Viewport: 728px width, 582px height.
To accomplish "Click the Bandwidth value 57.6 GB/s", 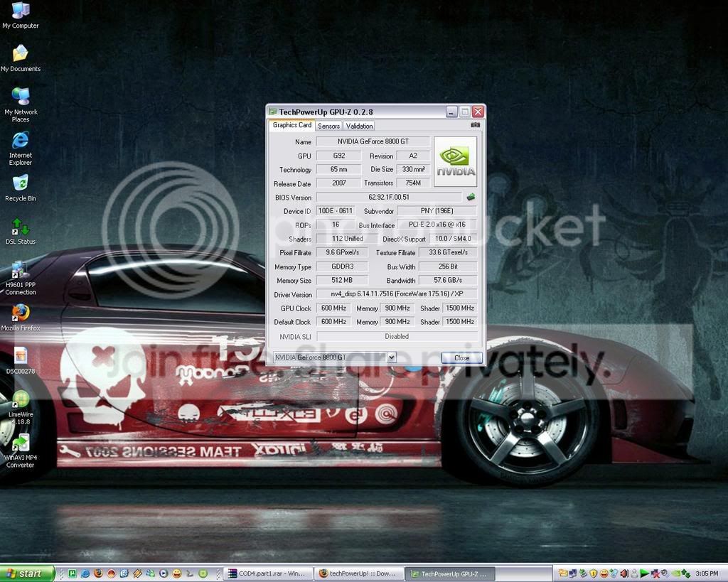I will pos(448,280).
